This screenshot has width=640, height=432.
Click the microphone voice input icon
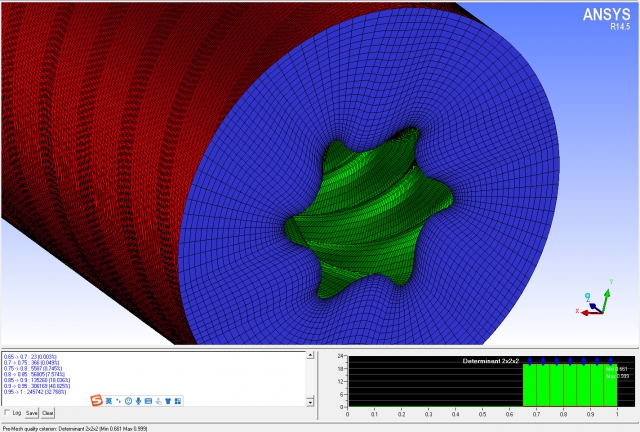coord(138,401)
